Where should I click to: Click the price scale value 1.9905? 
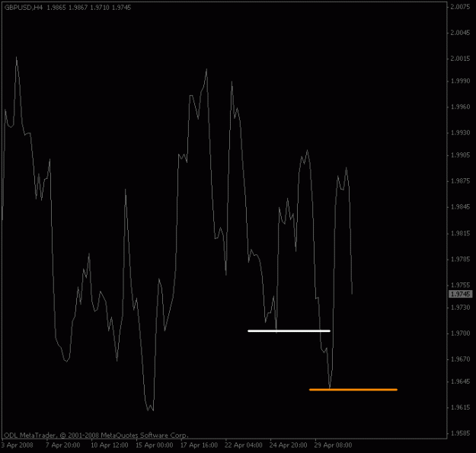[x=460, y=155]
